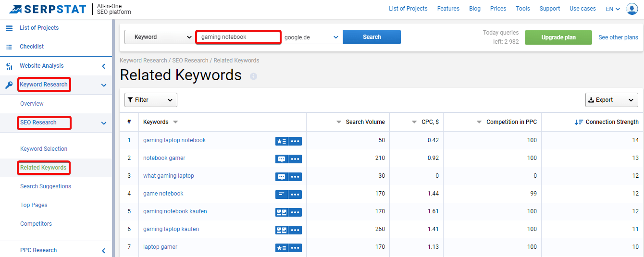
Task: Click the info icon beside Related Keywords title
Action: [254, 76]
